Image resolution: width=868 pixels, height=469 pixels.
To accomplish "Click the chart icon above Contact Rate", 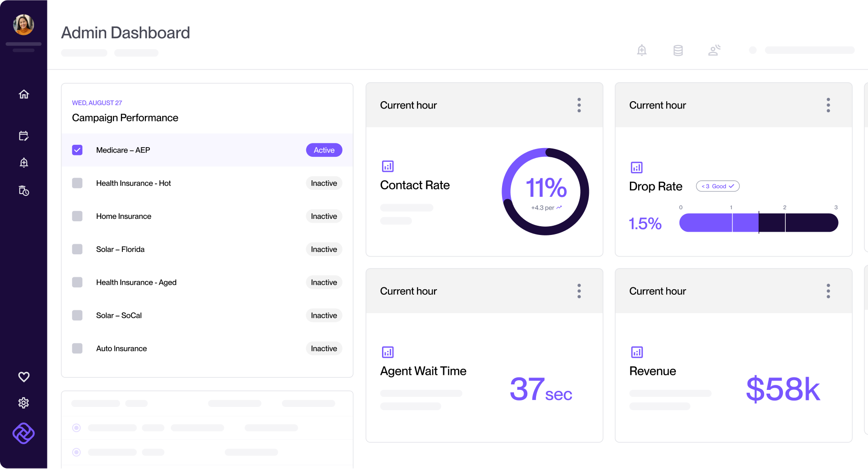I will 388,166.
